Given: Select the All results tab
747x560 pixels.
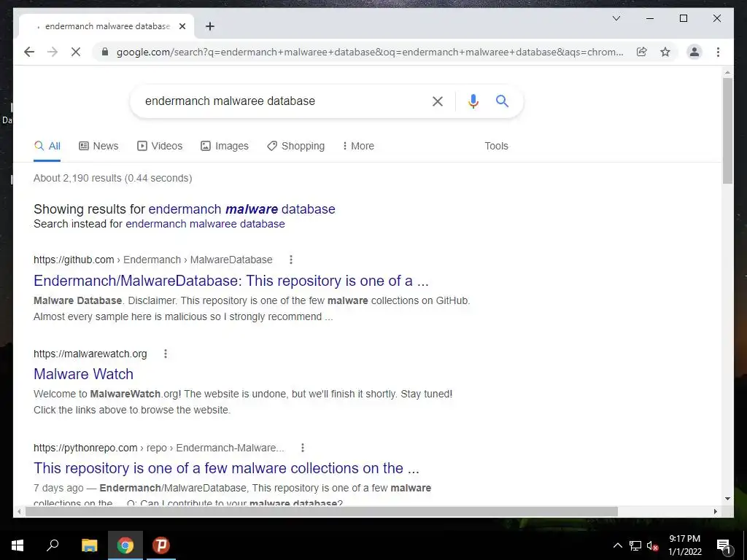Looking at the screenshot, I should pyautogui.click(x=47, y=146).
